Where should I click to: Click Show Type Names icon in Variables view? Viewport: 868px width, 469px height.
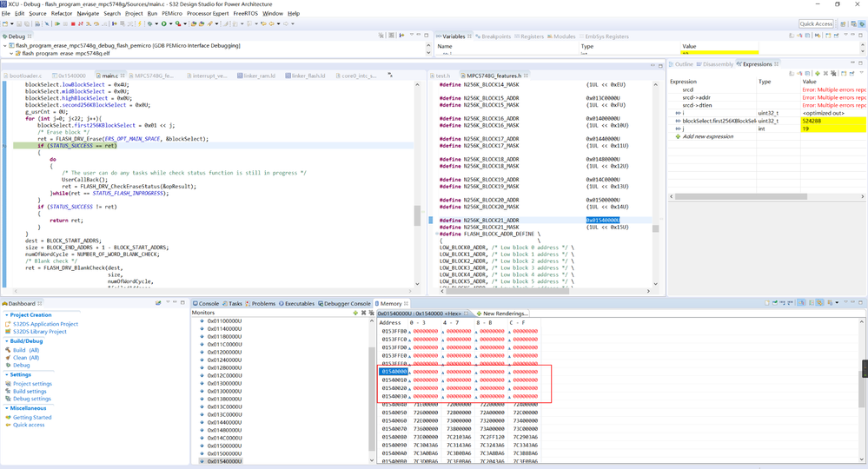[x=792, y=36]
